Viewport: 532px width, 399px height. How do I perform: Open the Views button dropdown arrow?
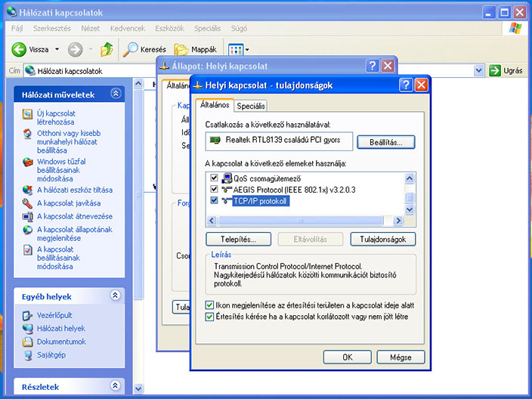click(247, 50)
